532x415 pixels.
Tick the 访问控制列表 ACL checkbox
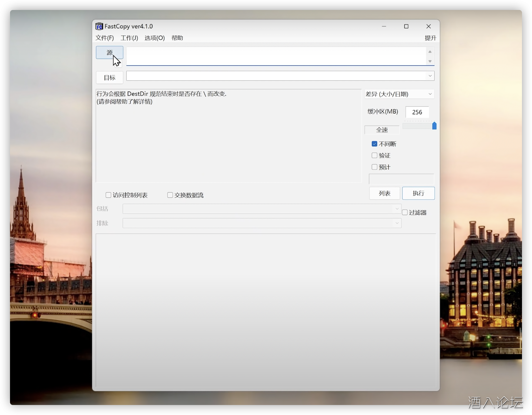(x=109, y=195)
